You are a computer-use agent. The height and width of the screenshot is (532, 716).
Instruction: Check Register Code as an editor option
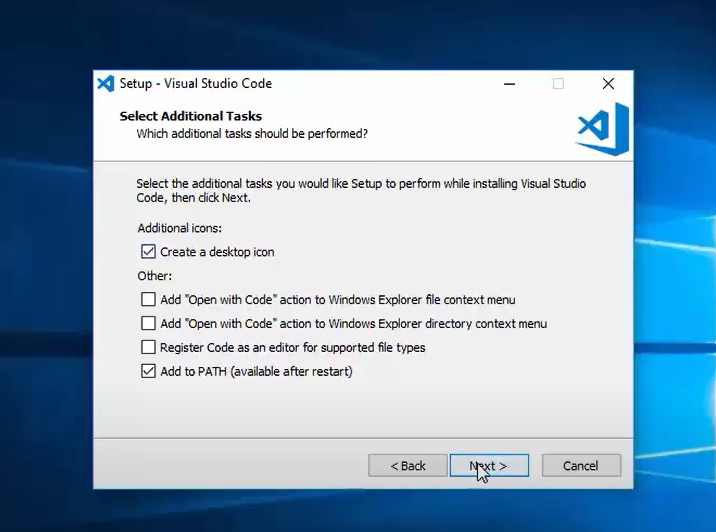(148, 347)
